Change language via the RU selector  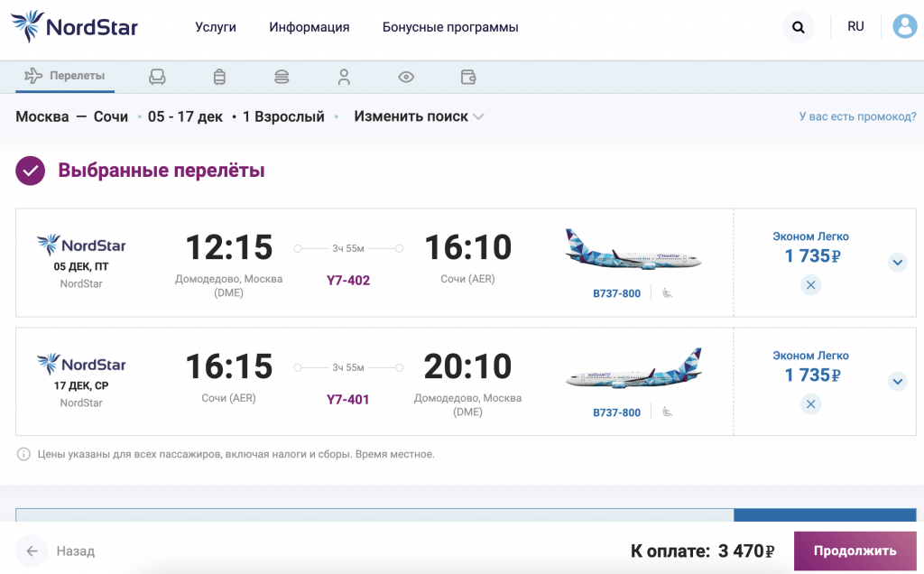(855, 26)
